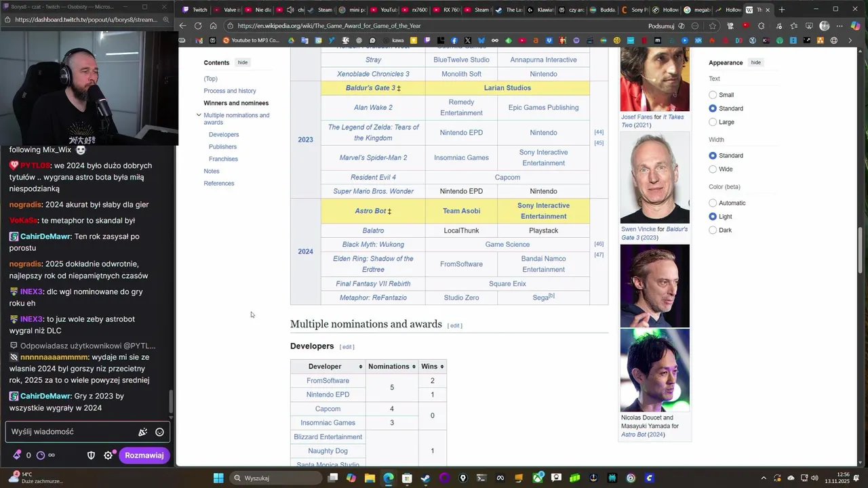
Task: Open the Edge Copilot sidebar icon
Action: (856, 26)
